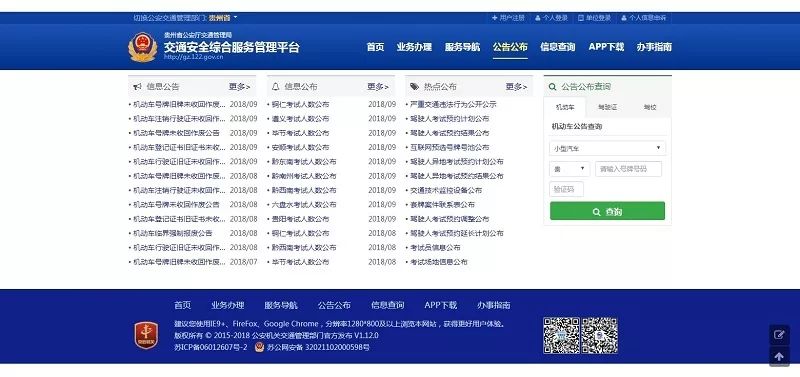This screenshot has width=800, height=377.
Task: Click the license plate number input field
Action: [629, 169]
